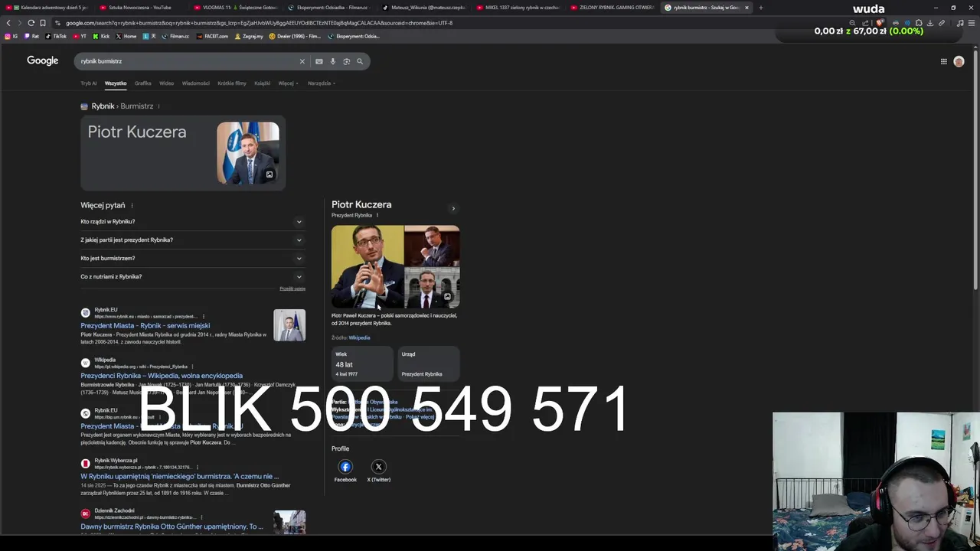Open the Google account avatar

tap(959, 61)
